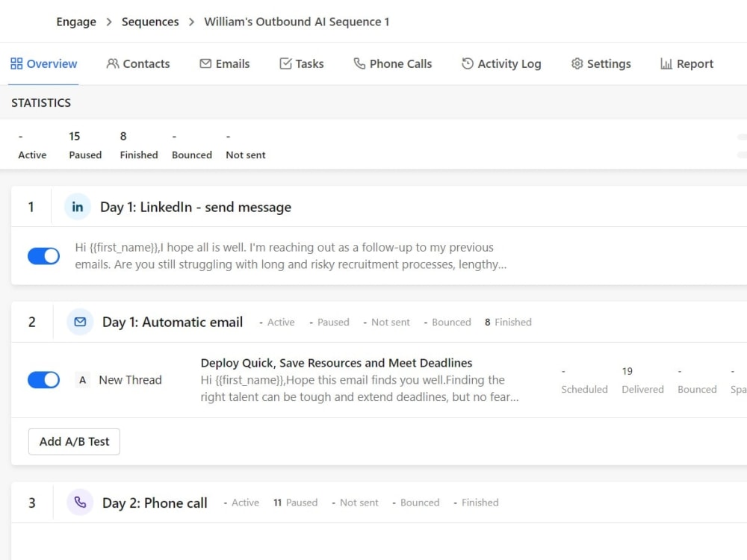This screenshot has height=560, width=747.
Task: Click the 19 Delivered email stat
Action: point(642,380)
